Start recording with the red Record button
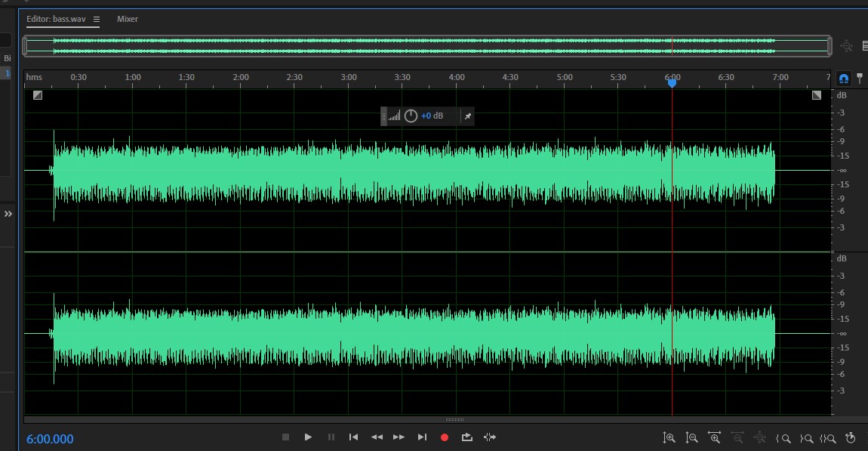The width and height of the screenshot is (868, 451). (444, 437)
